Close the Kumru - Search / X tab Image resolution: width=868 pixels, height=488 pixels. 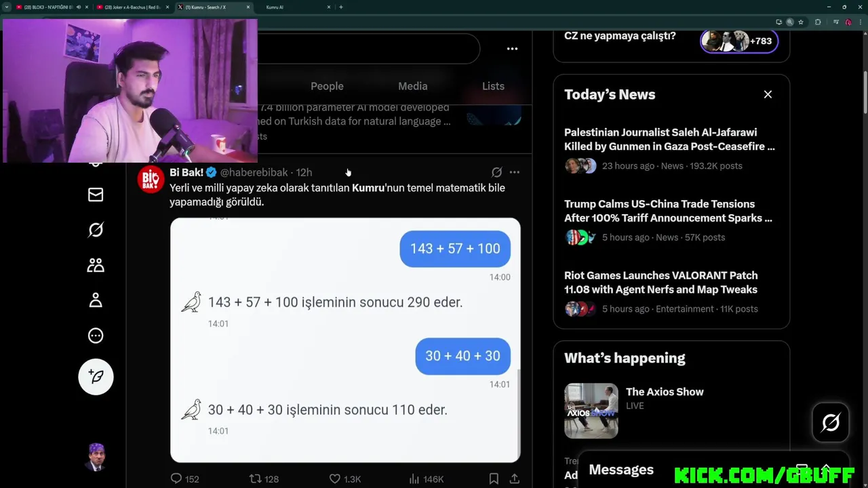248,7
